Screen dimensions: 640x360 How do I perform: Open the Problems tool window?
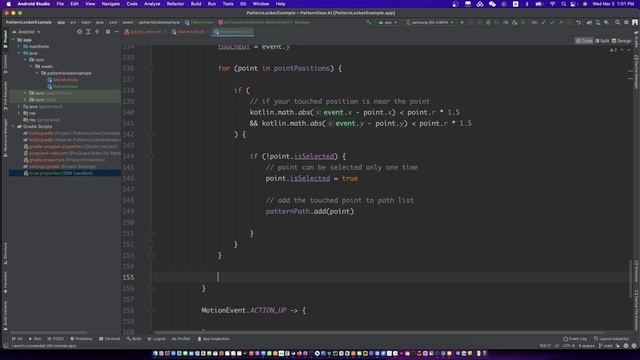(81, 339)
